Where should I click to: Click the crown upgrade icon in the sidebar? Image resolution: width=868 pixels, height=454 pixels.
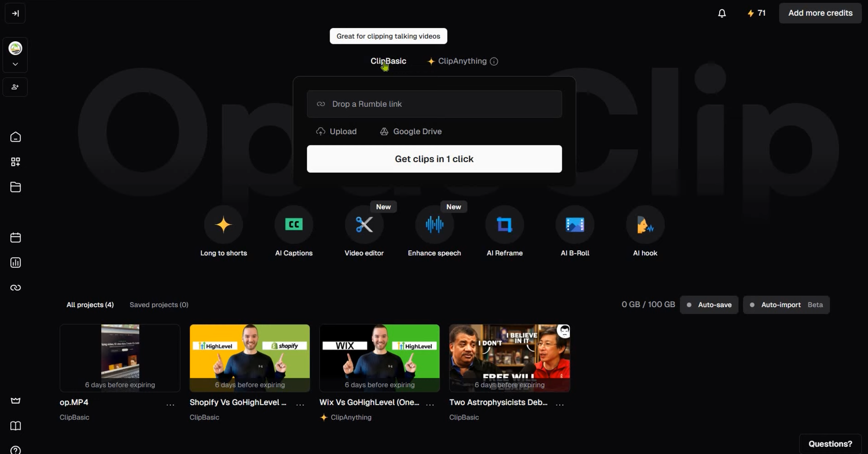click(x=16, y=401)
